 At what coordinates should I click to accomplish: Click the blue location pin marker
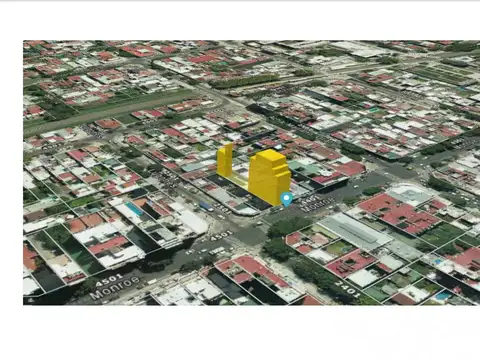click(286, 199)
